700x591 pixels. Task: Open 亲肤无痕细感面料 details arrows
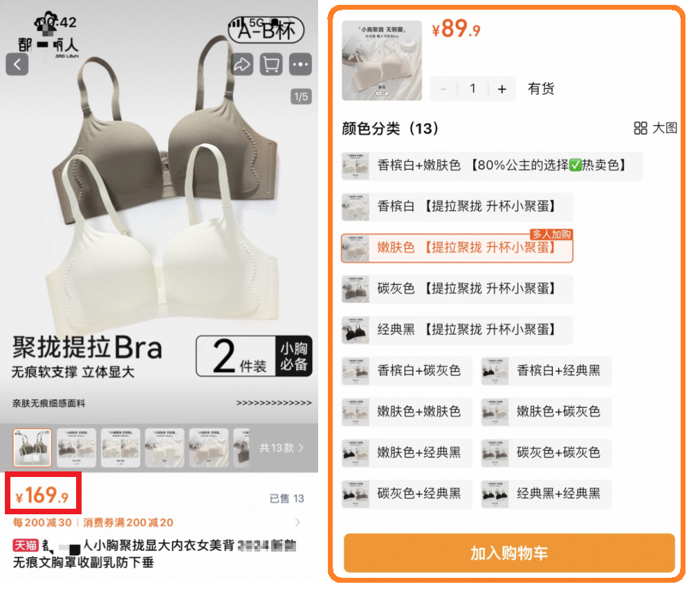(274, 403)
